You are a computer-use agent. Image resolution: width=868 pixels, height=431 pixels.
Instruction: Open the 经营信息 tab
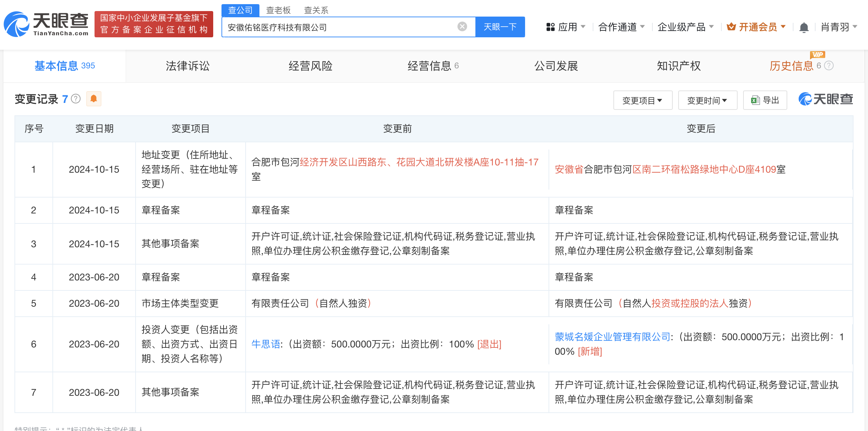[433, 66]
